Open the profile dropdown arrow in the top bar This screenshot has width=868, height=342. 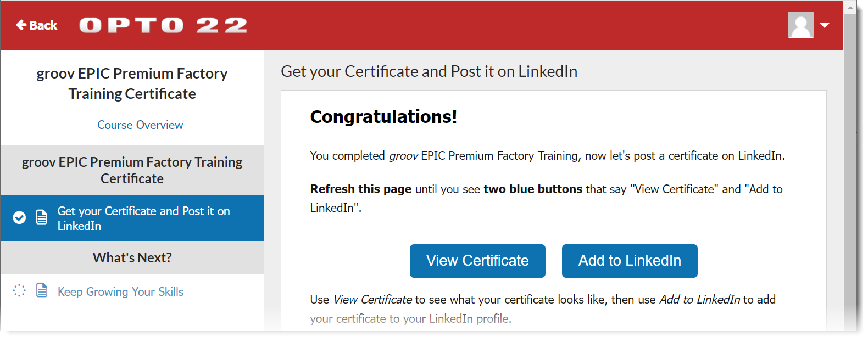[x=825, y=25]
